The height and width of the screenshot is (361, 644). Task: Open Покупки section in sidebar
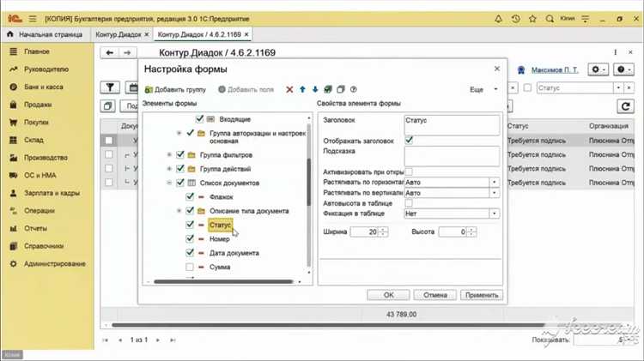pos(36,123)
